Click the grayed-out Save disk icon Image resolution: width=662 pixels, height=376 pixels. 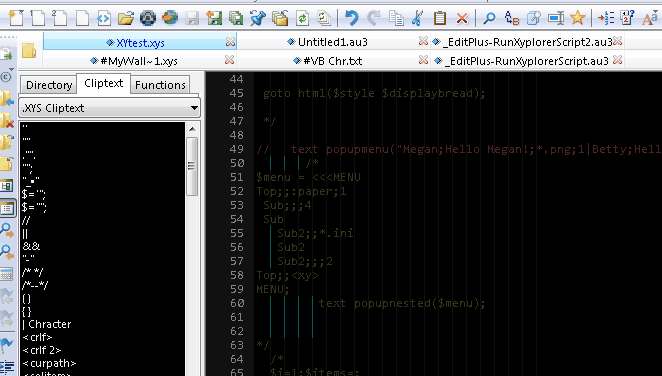tap(192, 18)
